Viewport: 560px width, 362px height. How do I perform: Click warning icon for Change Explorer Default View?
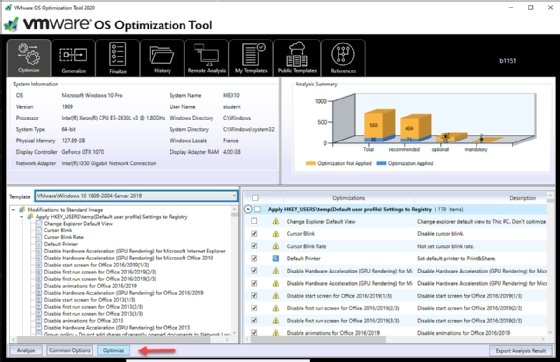pyautogui.click(x=276, y=222)
